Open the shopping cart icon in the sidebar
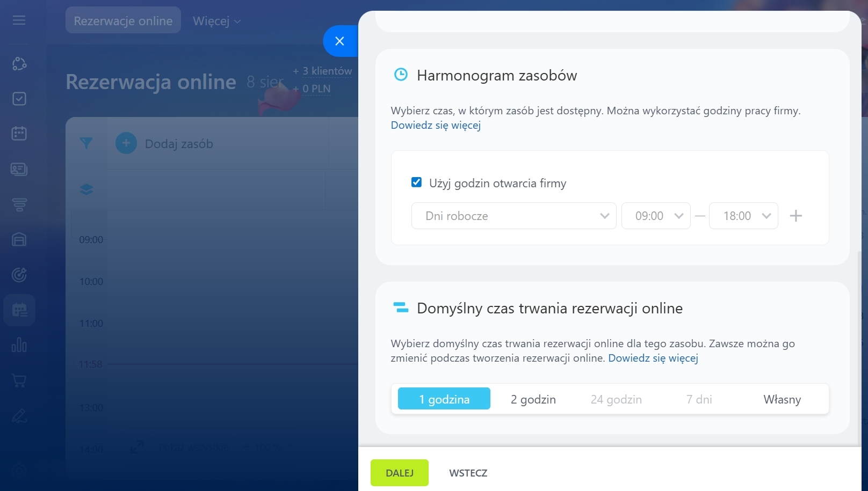This screenshot has height=491, width=868. [19, 380]
